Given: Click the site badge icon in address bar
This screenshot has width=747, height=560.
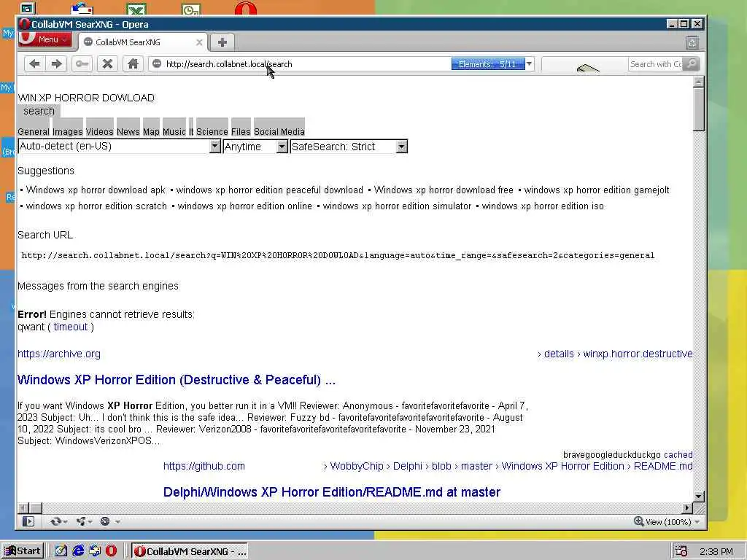Looking at the screenshot, I should [x=157, y=64].
